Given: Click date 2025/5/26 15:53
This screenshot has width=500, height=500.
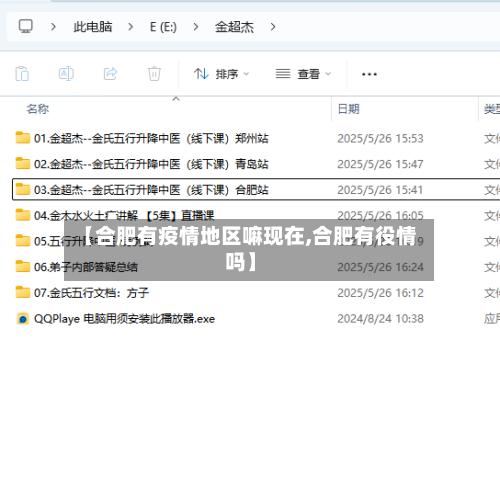Looking at the screenshot, I should pyautogui.click(x=380, y=138).
